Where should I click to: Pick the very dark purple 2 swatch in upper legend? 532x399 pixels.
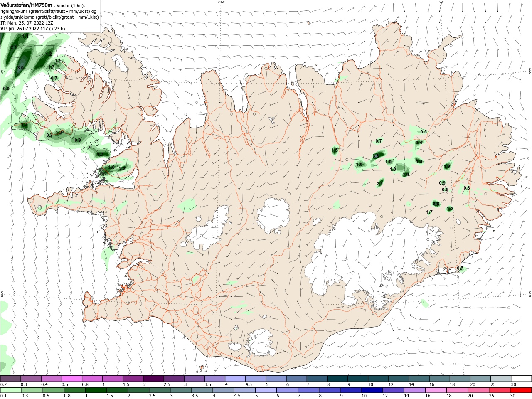point(154,379)
